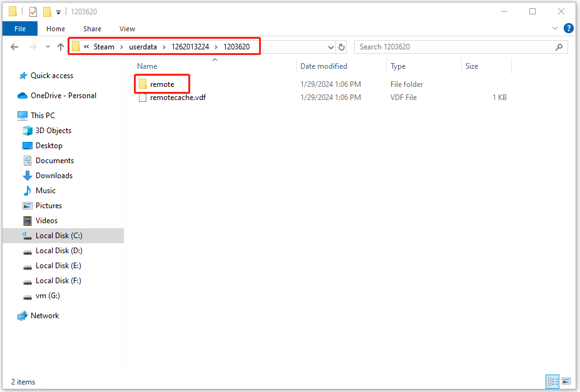Switch to large icons view

[x=566, y=381]
